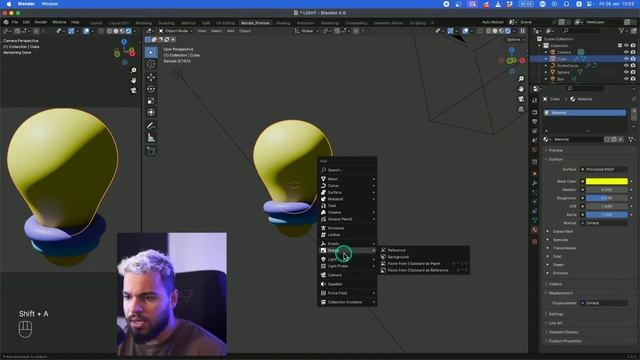Hide NurbsCurve via its eye icon
The width and height of the screenshot is (640, 360).
click(626, 65)
